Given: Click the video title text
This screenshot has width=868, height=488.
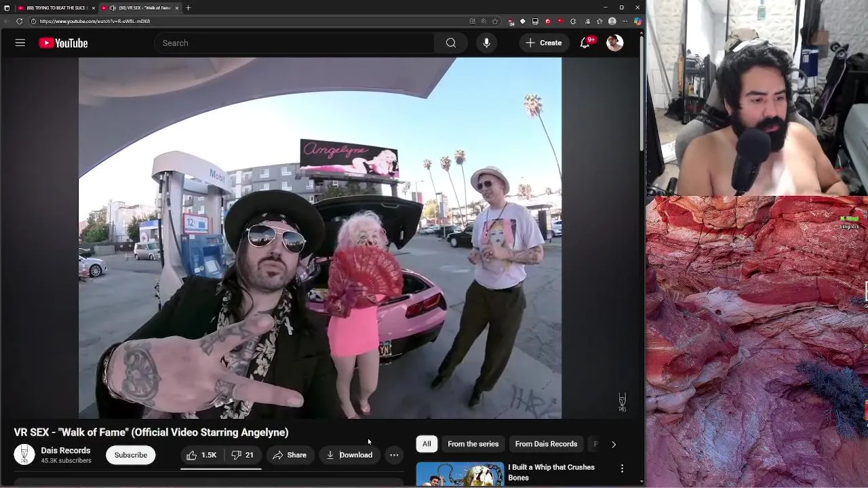Looking at the screenshot, I should [151, 432].
